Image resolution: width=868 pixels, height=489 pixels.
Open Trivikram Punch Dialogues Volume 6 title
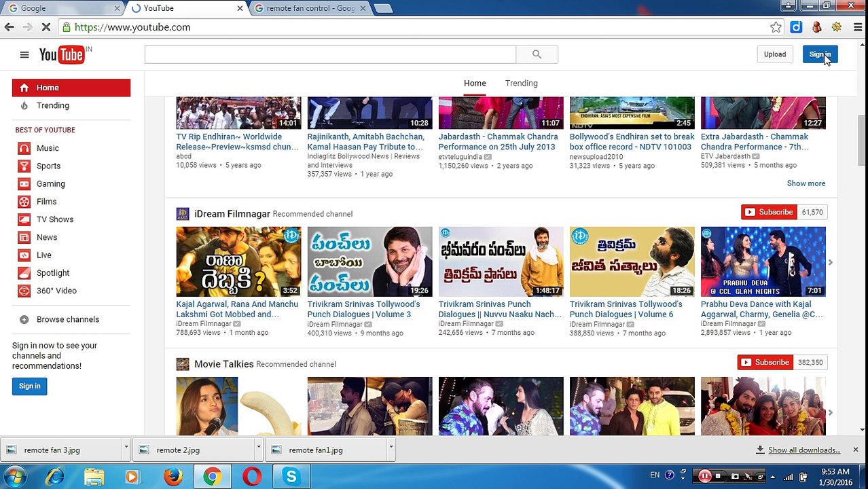[x=626, y=309]
